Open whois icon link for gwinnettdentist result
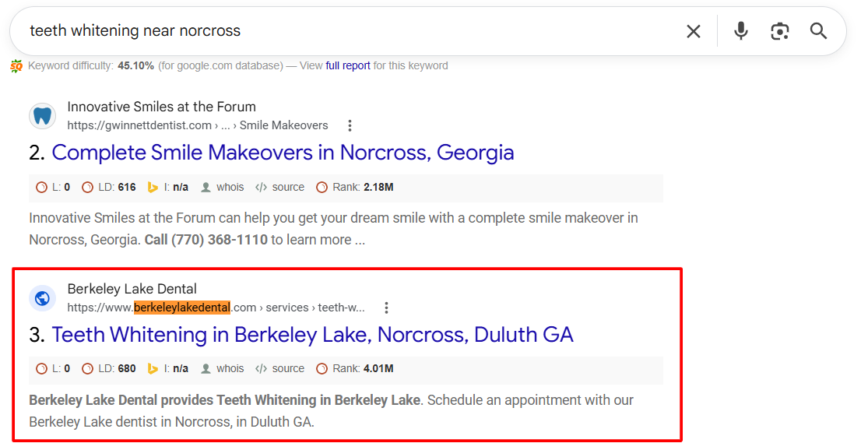Screen dimensions: 868x443 coord(206,187)
